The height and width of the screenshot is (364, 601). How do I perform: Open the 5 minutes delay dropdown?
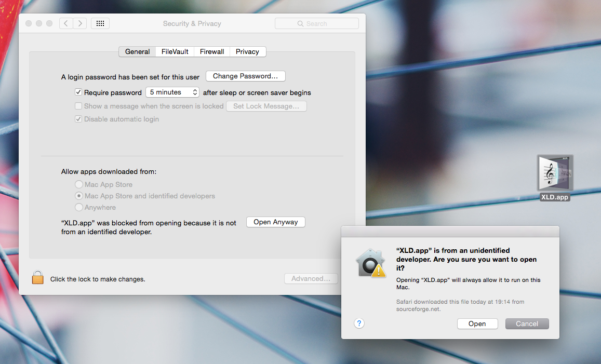coord(172,92)
